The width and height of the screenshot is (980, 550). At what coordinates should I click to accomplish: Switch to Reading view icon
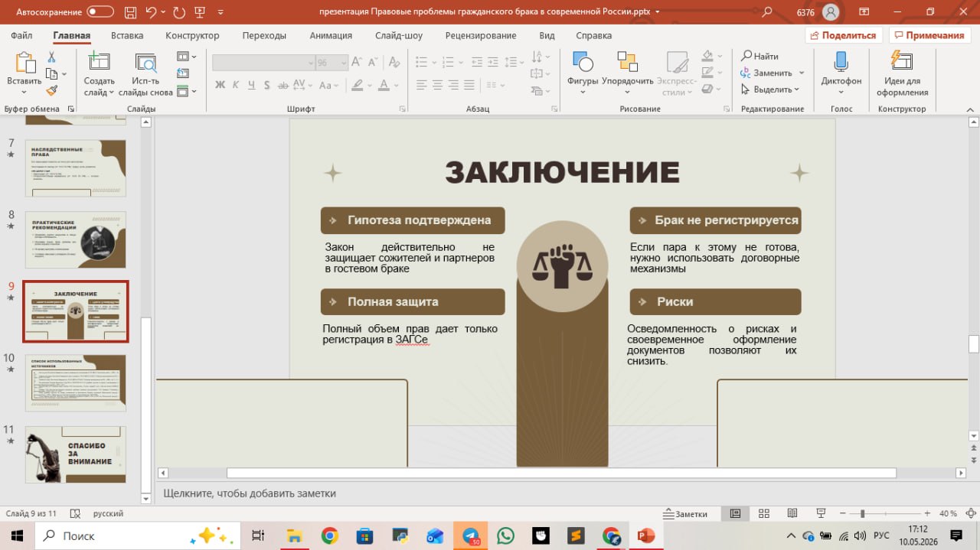click(x=792, y=513)
